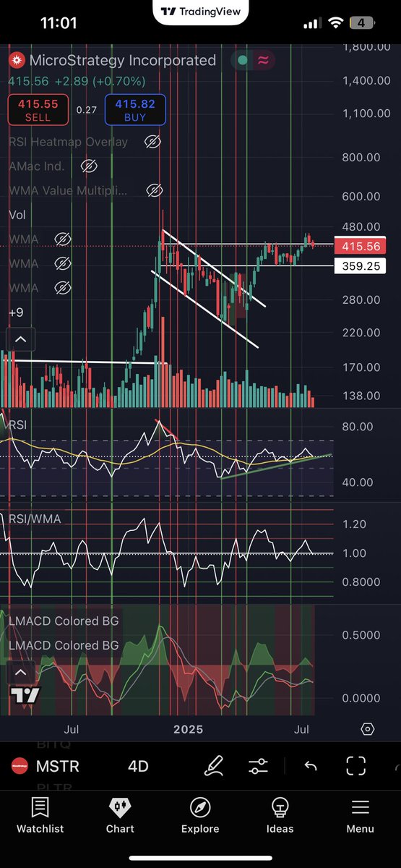Viewport: 401px width, 868px height.
Task: Tap the MicroStrategy Incorporated title
Action: [x=123, y=61]
